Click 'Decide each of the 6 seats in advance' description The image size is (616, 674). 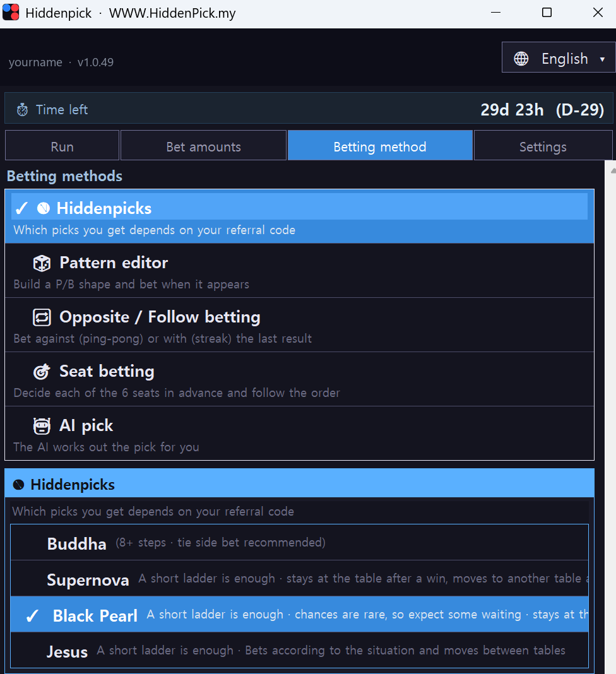coord(177,393)
